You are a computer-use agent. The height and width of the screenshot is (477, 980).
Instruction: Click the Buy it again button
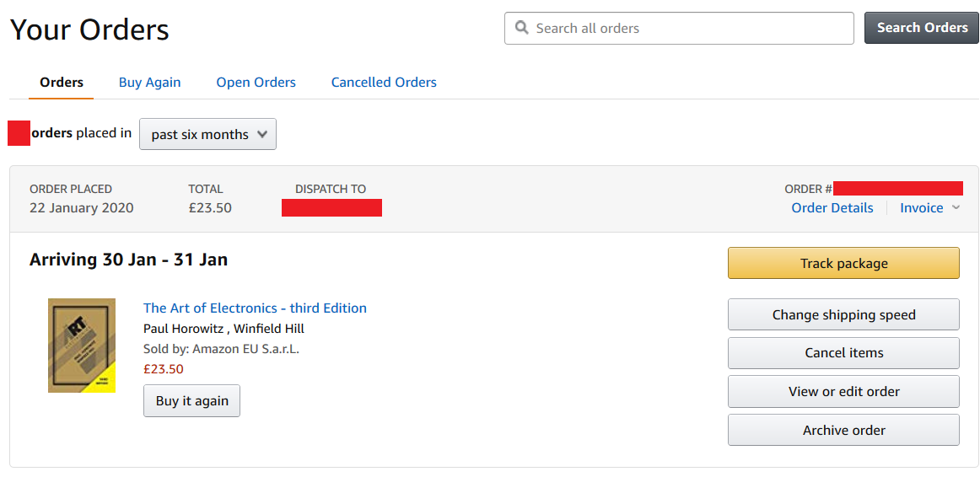(192, 401)
